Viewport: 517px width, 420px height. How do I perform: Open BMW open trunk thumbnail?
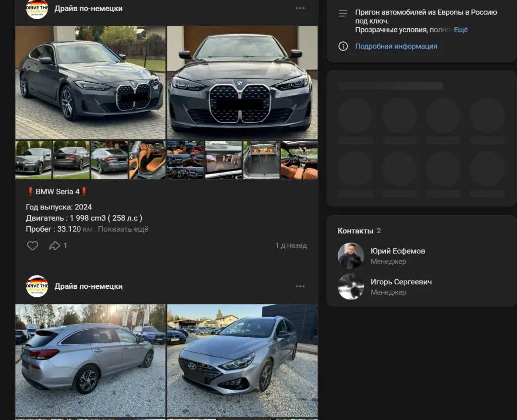[262, 160]
